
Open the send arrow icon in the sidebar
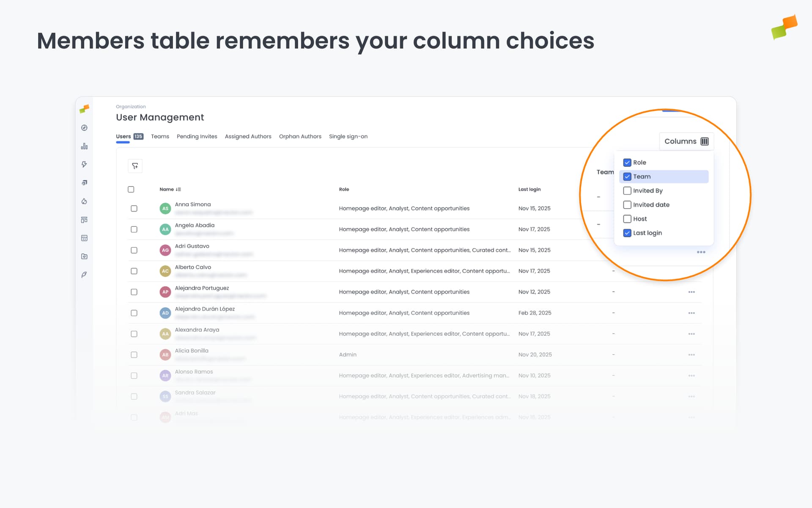84,182
